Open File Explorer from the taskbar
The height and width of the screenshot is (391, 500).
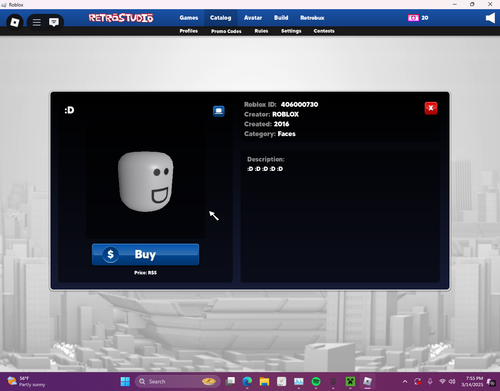click(x=264, y=381)
